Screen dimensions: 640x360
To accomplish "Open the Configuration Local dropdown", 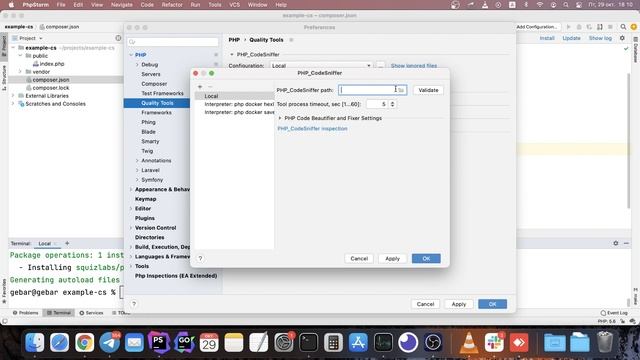I will (321, 66).
